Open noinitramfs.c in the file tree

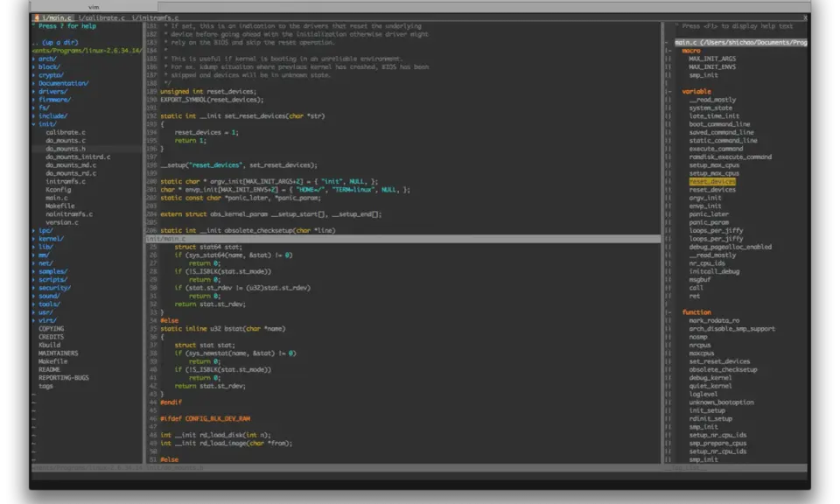(69, 214)
